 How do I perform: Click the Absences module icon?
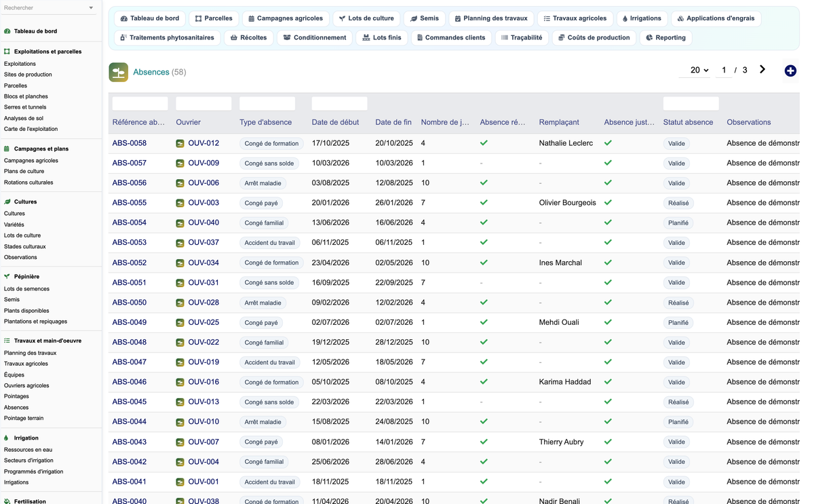coord(119,72)
